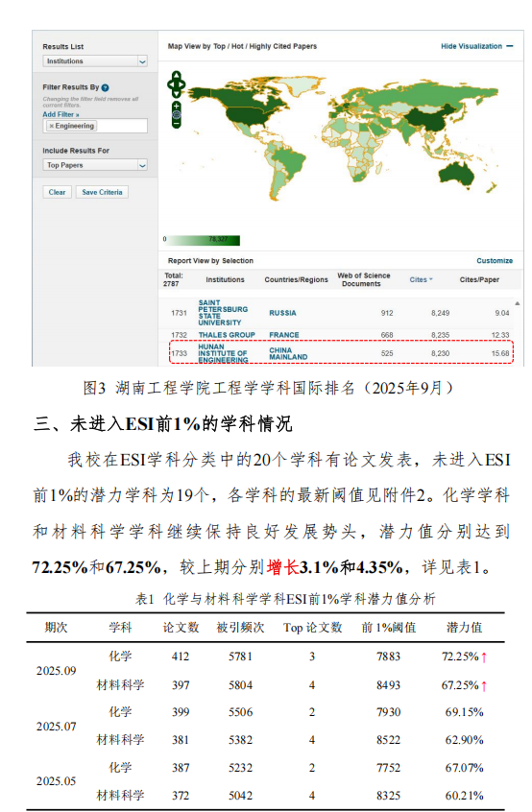Click the potential value 60.21% cell

coord(464,796)
